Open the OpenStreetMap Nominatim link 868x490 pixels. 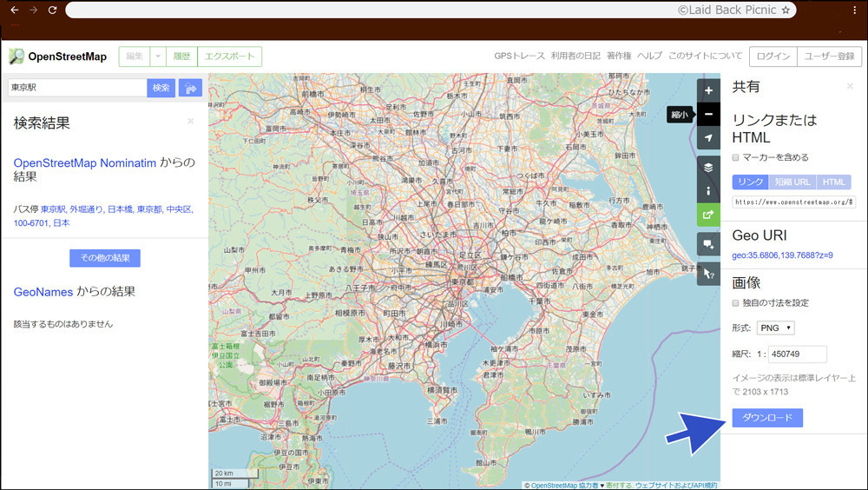click(x=85, y=163)
